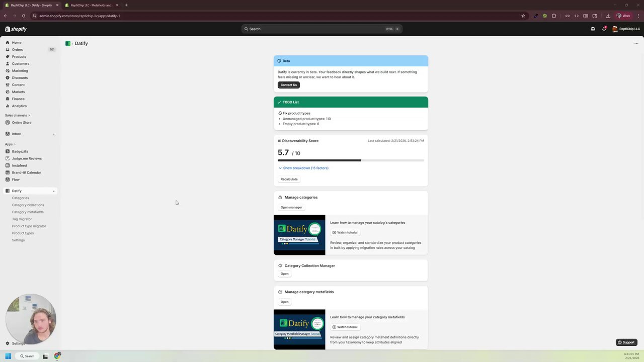Watch the category metafields tutorial

point(345,327)
